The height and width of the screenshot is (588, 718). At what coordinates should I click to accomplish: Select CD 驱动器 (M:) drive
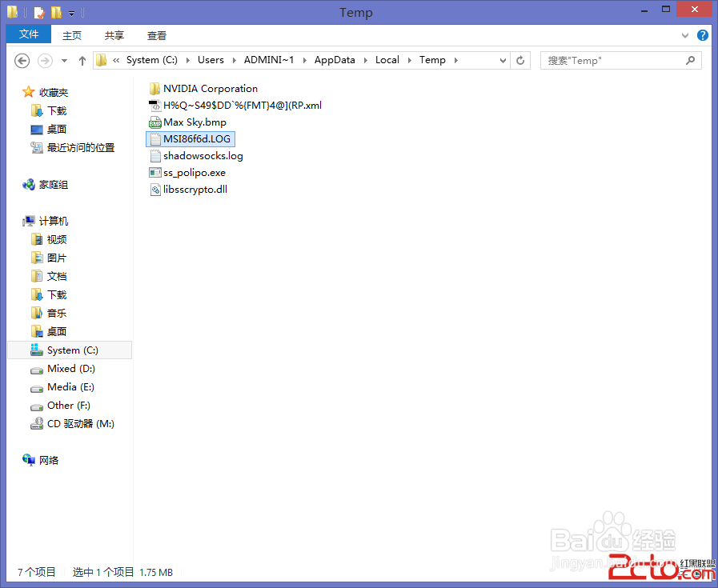click(72, 424)
